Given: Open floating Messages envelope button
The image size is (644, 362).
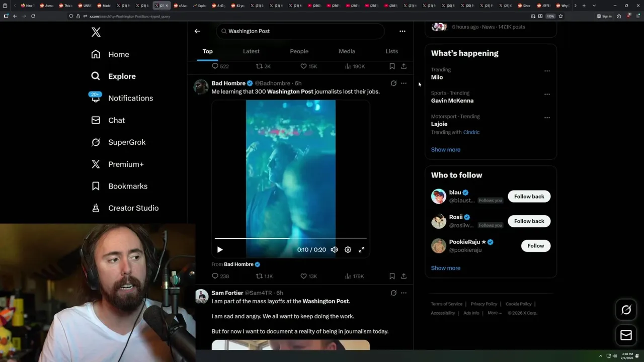Looking at the screenshot, I should (x=626, y=335).
